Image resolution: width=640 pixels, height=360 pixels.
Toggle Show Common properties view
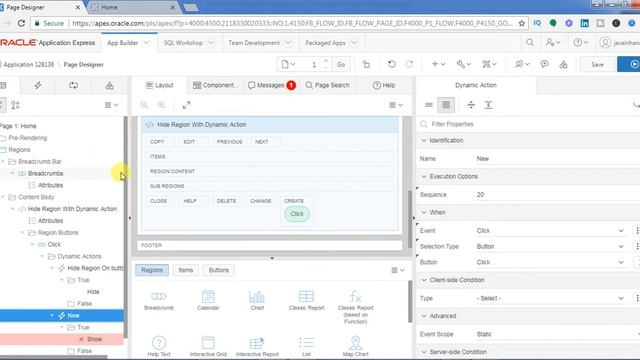pyautogui.click(x=429, y=105)
